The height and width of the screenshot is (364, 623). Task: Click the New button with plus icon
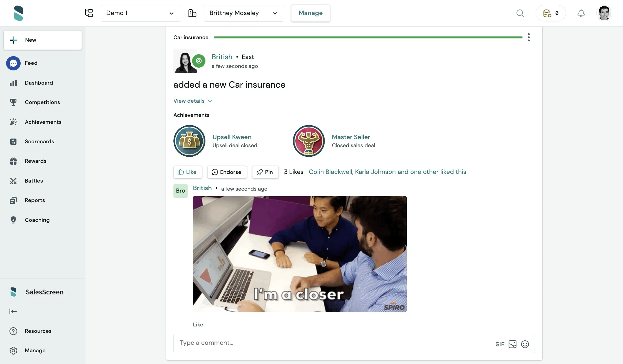tap(43, 40)
